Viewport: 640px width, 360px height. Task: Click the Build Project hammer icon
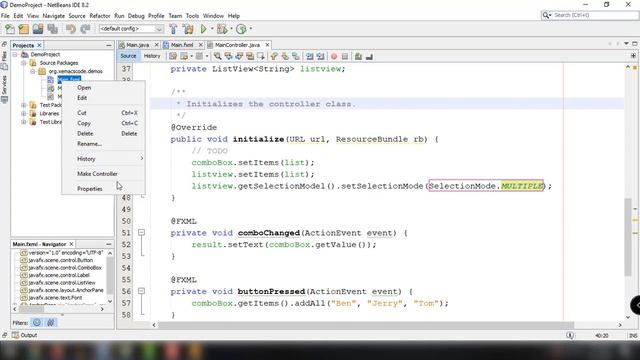pyautogui.click(x=173, y=29)
